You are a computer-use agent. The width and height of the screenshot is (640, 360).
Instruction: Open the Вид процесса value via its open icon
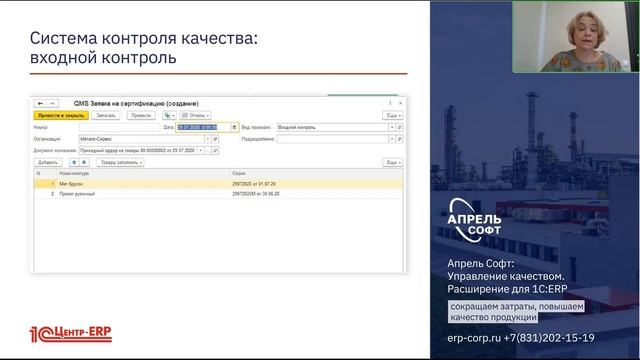pos(400,127)
